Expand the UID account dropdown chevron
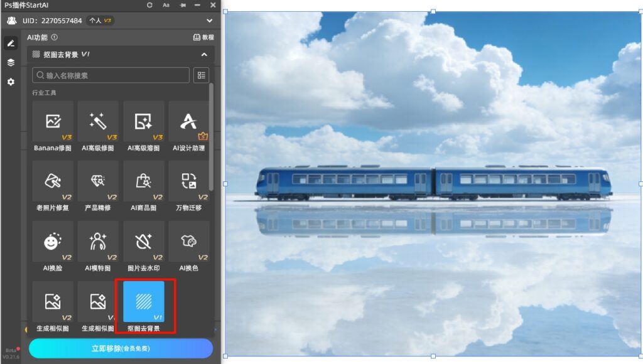The image size is (643, 364). (x=210, y=21)
